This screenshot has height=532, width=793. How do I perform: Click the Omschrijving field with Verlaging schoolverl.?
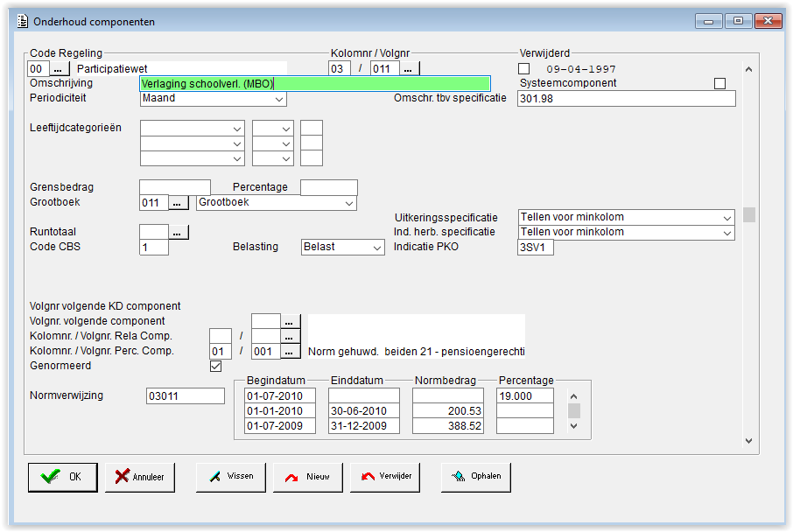coord(314,83)
